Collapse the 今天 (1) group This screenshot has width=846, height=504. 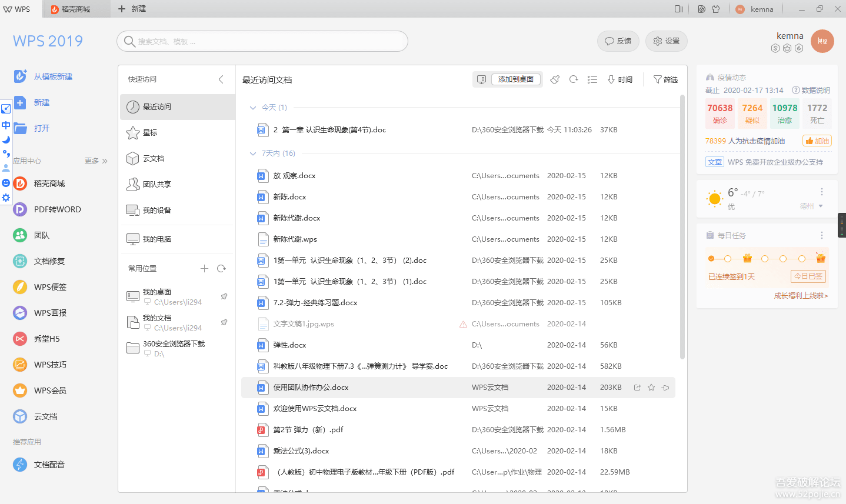(x=253, y=108)
